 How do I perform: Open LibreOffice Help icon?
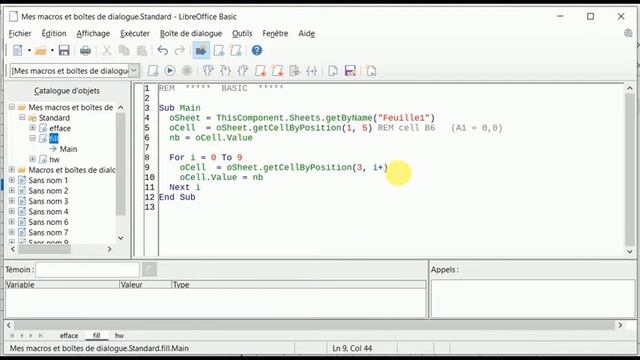257,51
